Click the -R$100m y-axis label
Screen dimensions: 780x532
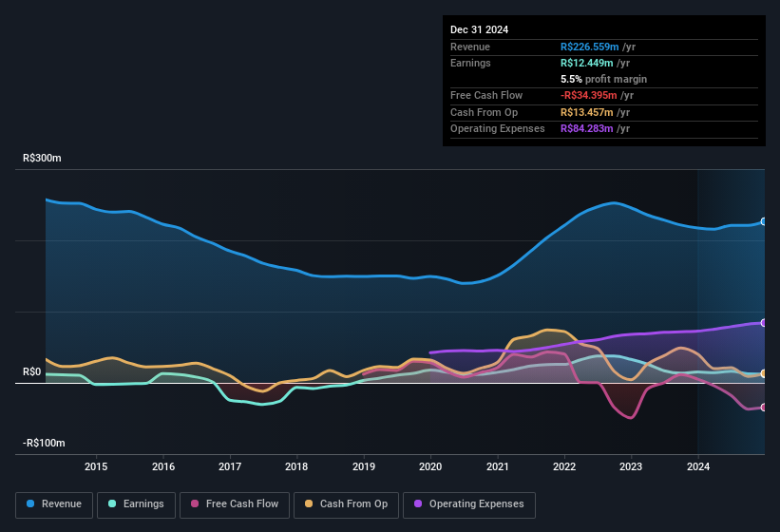click(x=44, y=443)
